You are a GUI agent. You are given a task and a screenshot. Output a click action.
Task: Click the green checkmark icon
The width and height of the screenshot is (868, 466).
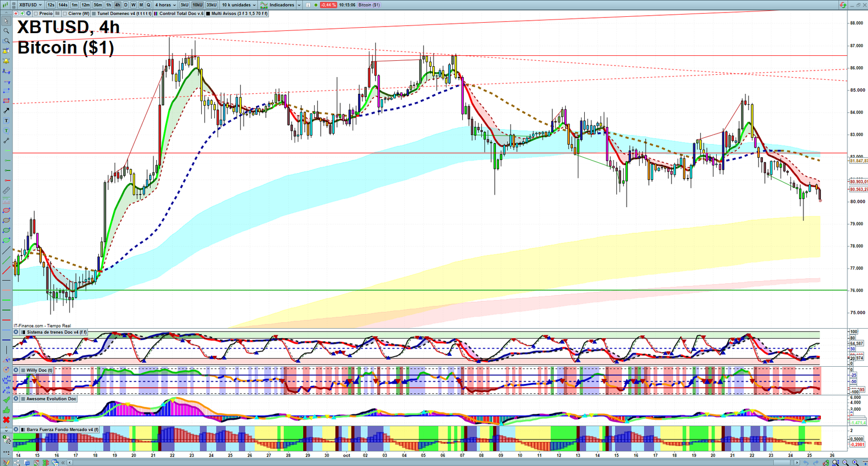pyautogui.click(x=6, y=400)
